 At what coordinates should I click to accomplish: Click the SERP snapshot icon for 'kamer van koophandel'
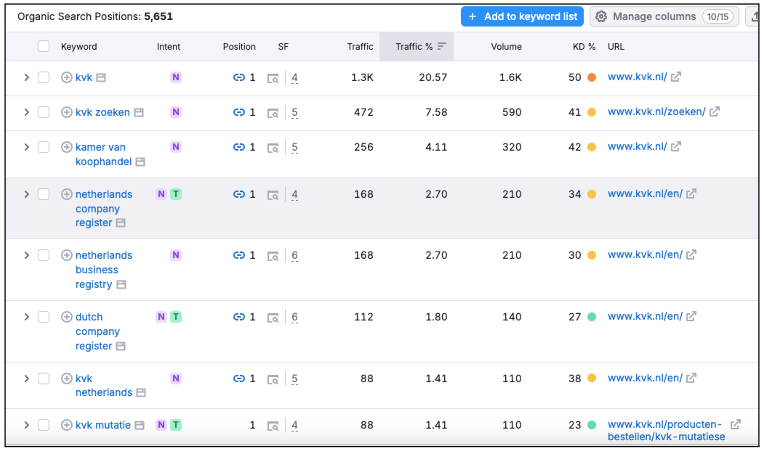point(273,147)
